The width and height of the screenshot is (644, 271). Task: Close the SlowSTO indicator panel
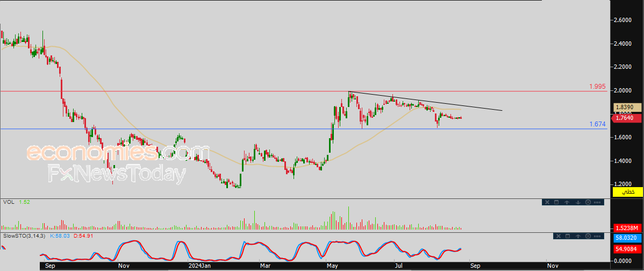tap(558, 236)
